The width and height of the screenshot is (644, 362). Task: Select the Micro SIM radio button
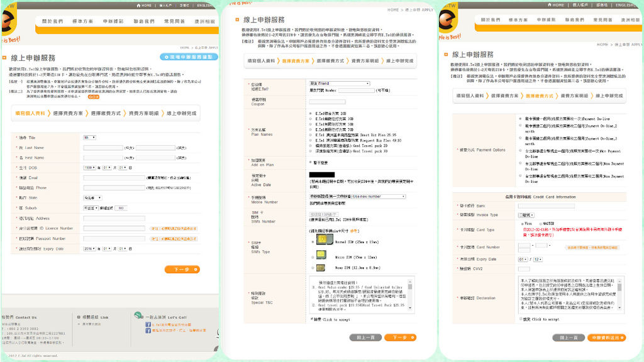313,257
